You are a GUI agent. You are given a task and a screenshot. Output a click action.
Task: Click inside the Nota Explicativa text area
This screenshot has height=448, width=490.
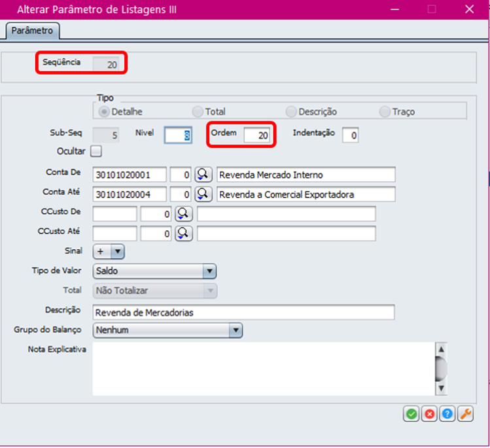(262, 368)
